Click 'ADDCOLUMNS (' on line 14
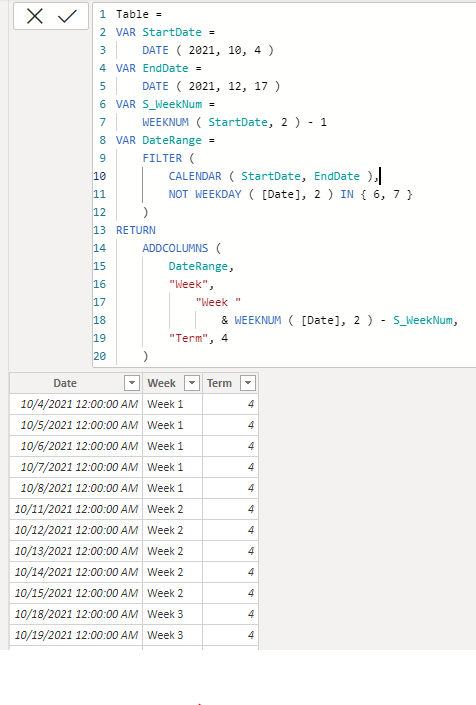 [181, 248]
